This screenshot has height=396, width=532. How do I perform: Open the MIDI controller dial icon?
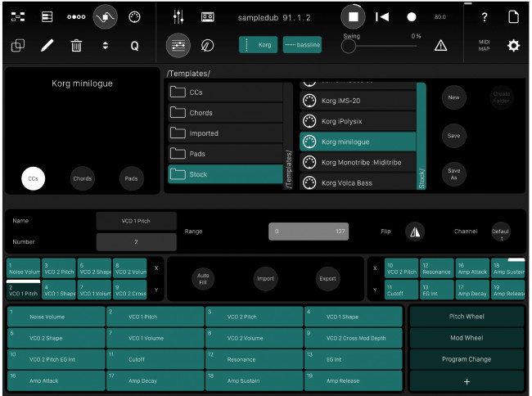pos(134,16)
